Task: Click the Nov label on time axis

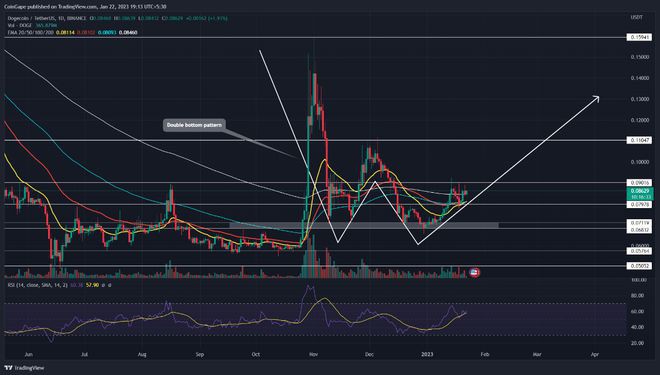Action: [x=313, y=354]
